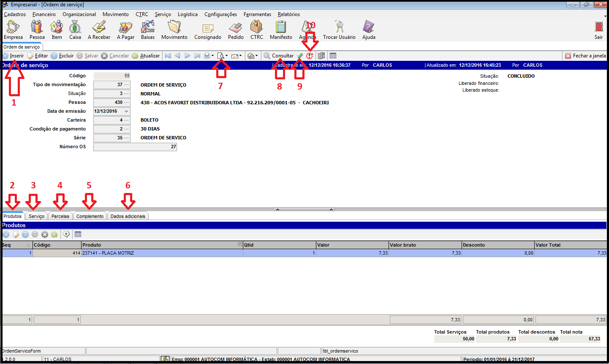Screen dimensions: 609x364
Task: Add product with plus icon in Produtos toolbar
Action: 6,234
